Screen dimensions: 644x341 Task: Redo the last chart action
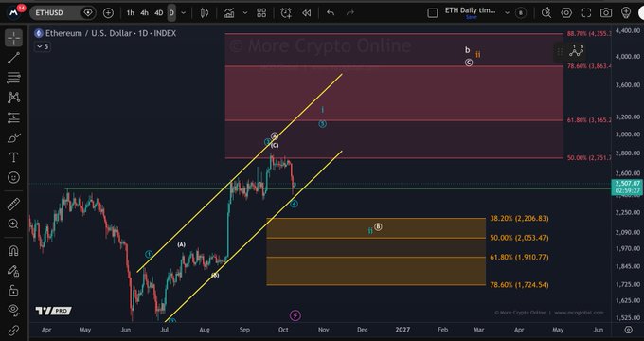coord(350,13)
